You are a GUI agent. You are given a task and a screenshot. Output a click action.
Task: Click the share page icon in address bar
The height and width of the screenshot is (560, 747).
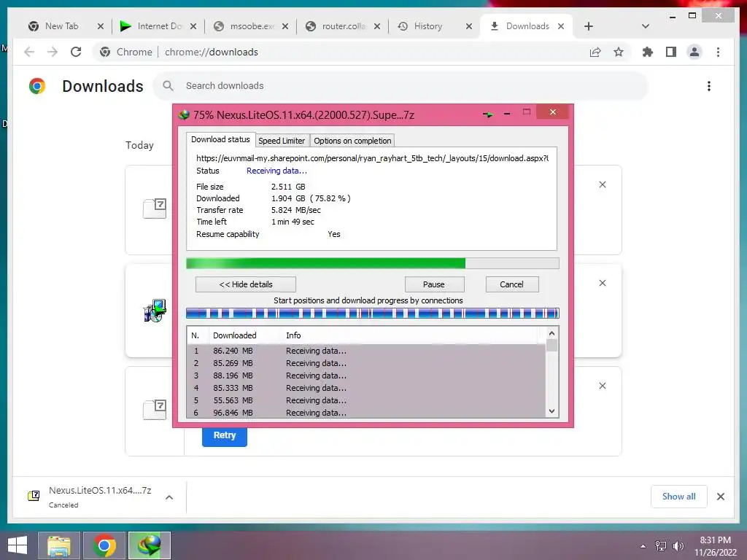[x=595, y=52]
